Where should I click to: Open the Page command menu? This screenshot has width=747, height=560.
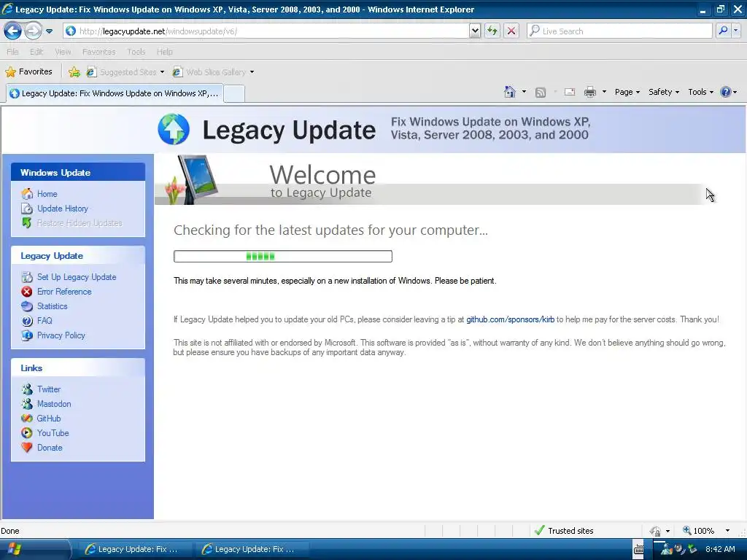point(627,92)
